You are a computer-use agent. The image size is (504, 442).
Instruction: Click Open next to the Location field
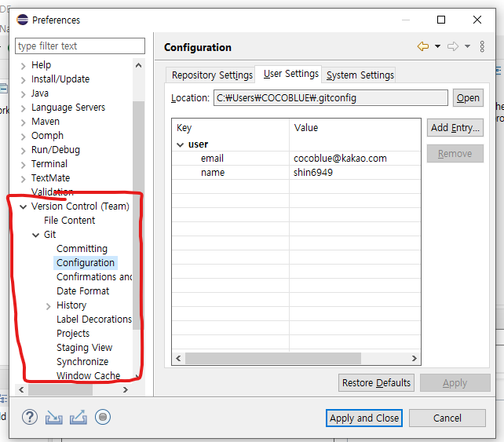click(468, 98)
